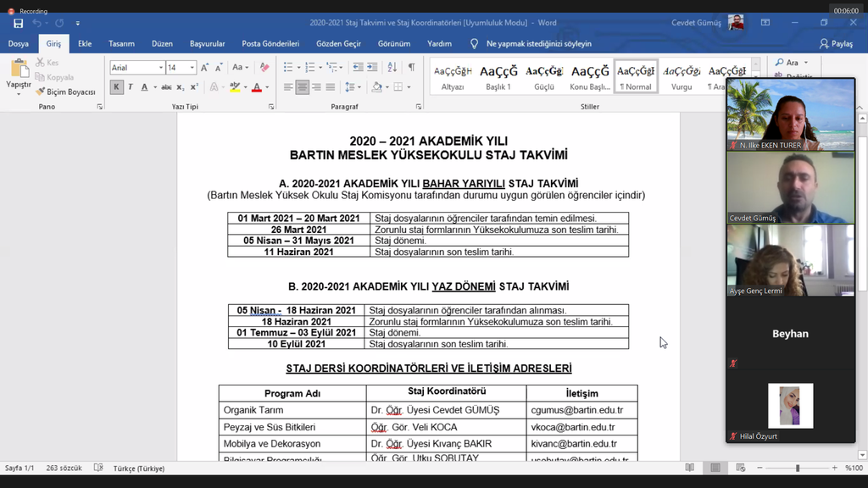Select Biçim Boyacısı format painter

65,91
